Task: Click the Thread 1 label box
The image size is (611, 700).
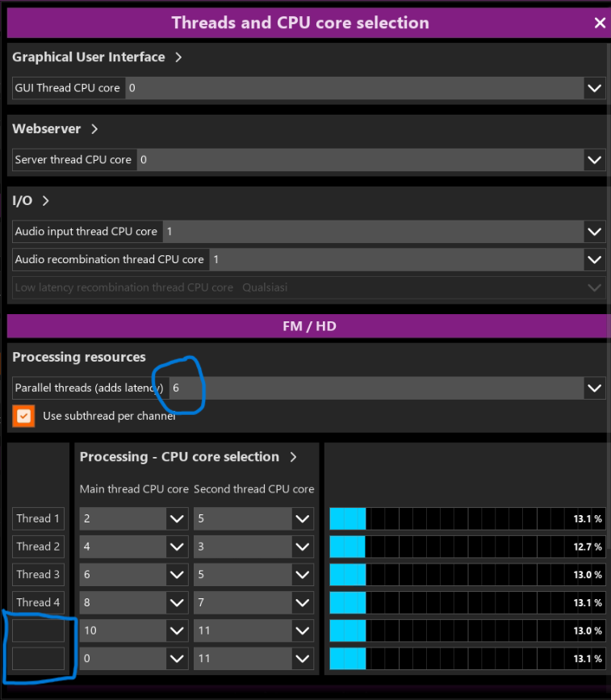Action: tap(39, 519)
